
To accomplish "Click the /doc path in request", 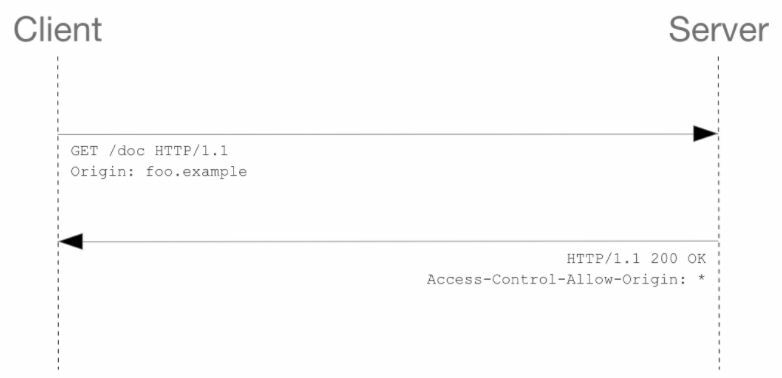I will tap(127, 151).
